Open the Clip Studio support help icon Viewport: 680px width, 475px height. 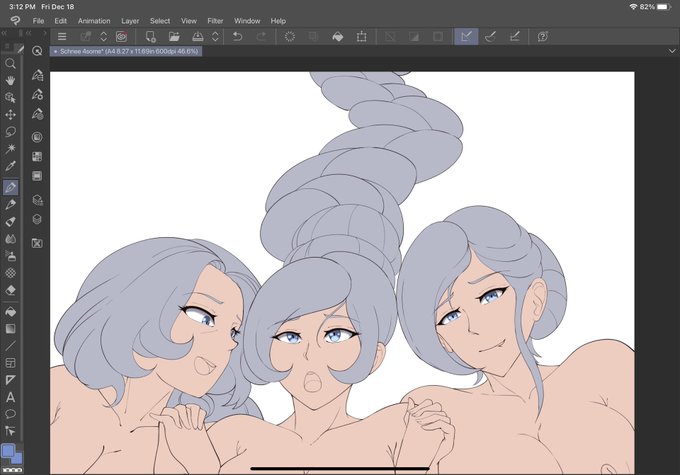click(543, 37)
